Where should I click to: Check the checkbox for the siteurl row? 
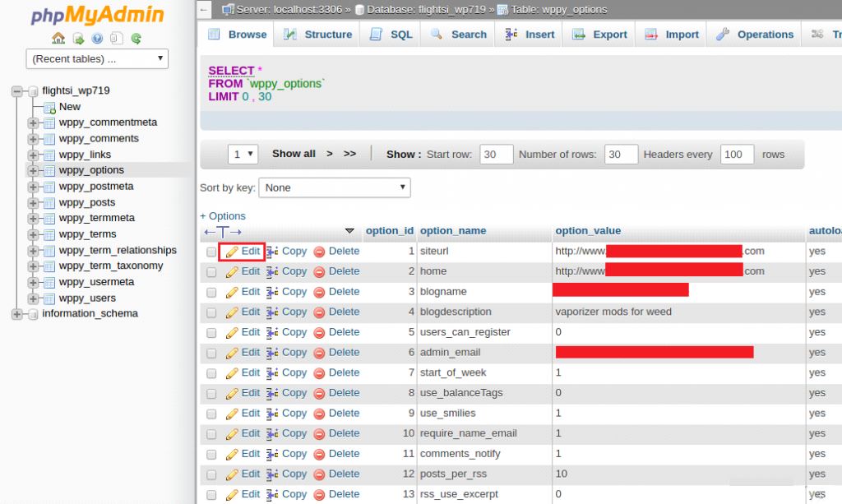211,252
